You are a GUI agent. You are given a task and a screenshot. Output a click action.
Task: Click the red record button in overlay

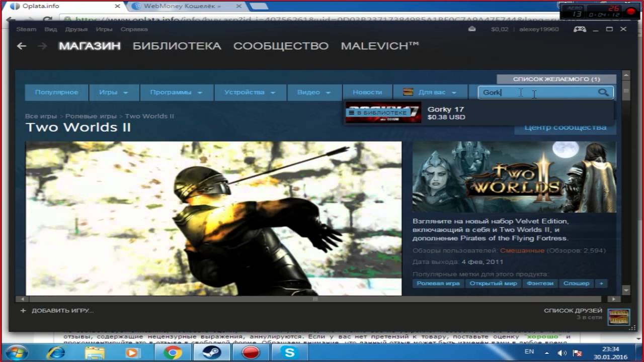[631, 11]
